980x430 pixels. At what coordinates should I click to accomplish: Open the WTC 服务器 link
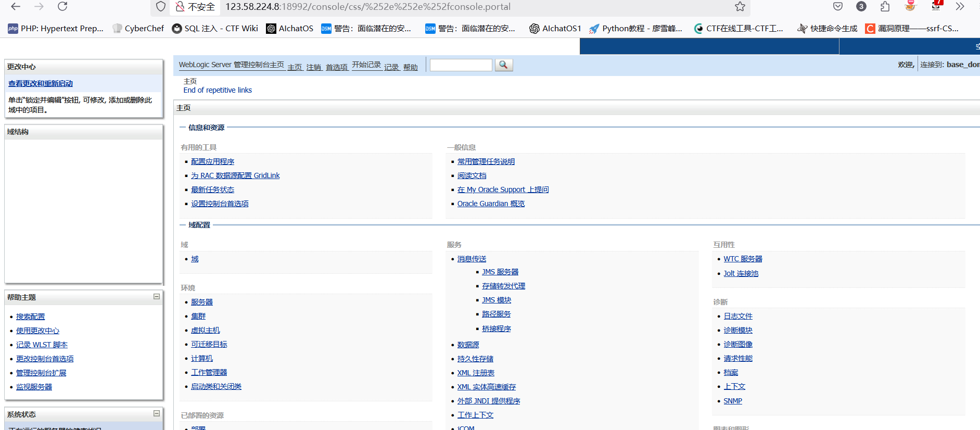743,259
